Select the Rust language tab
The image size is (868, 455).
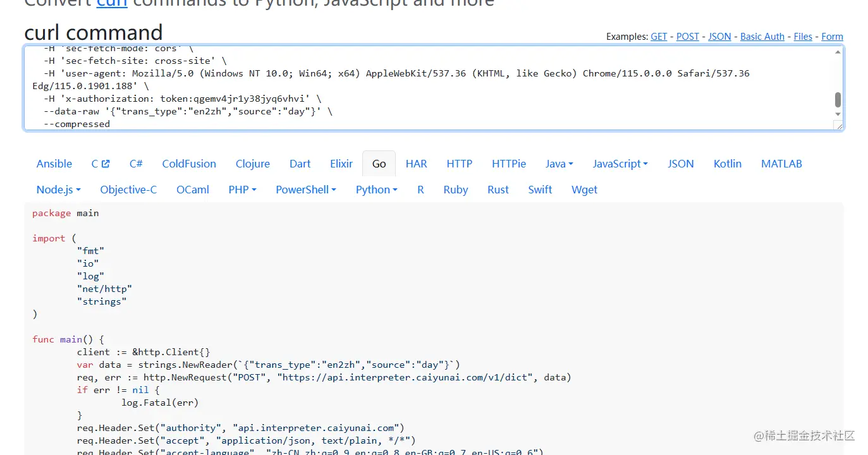[x=498, y=190]
